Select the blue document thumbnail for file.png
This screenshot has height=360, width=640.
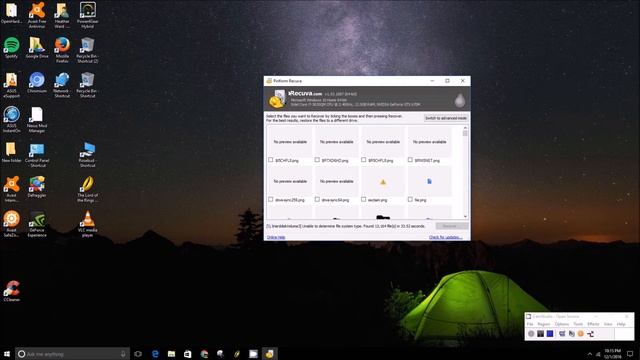coord(429,182)
